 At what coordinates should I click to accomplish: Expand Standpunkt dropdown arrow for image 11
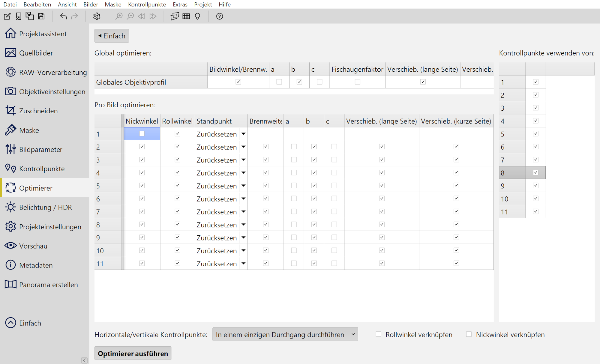244,264
